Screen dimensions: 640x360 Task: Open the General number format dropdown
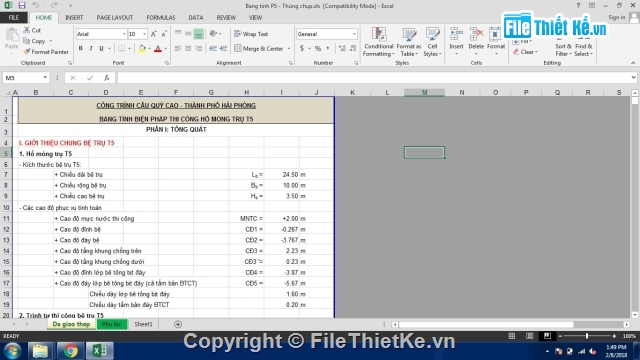(354, 34)
